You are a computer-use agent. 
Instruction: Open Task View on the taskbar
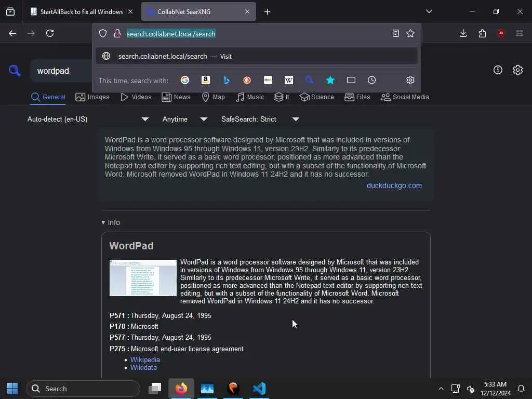[155, 389]
